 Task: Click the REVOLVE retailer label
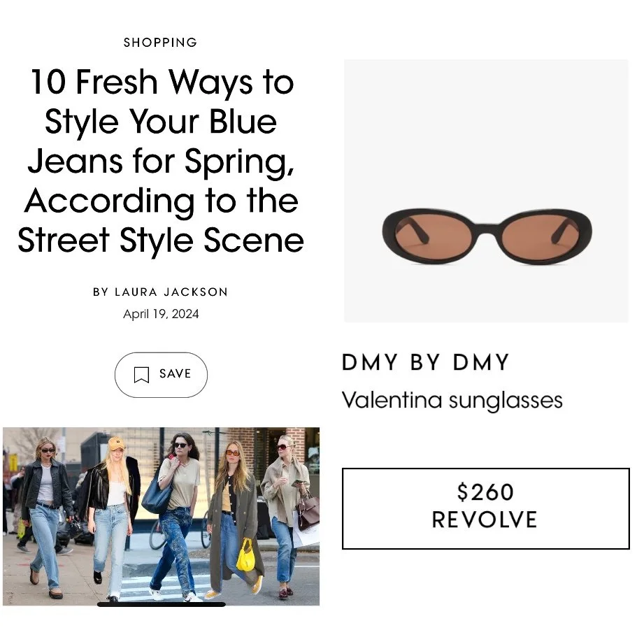tap(485, 520)
